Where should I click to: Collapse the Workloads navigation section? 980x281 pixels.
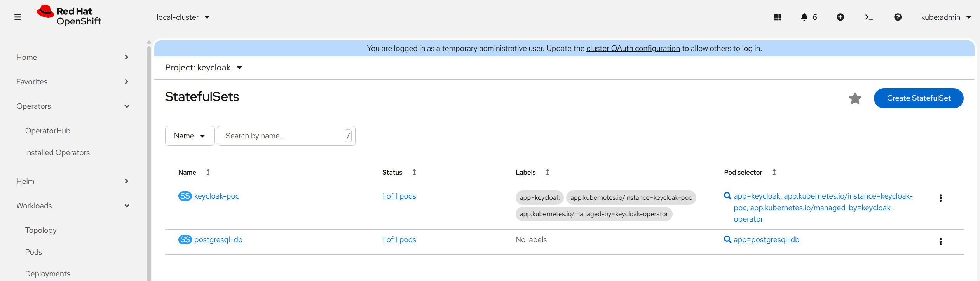pyautogui.click(x=73, y=206)
